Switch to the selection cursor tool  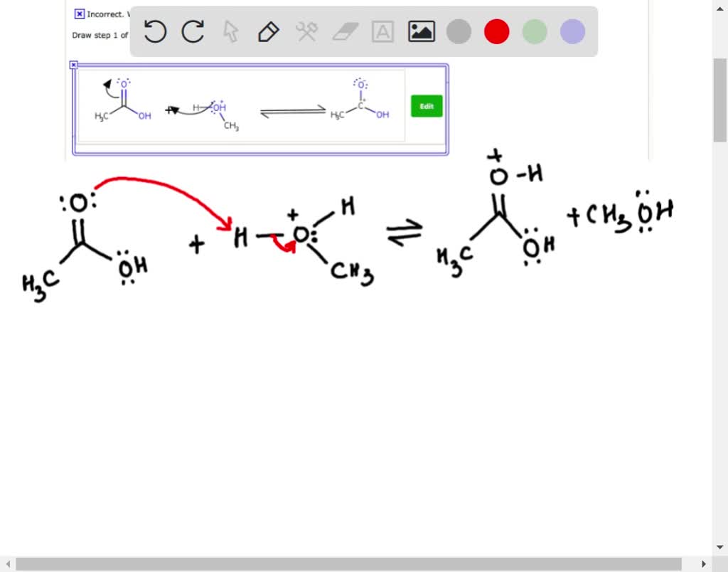tap(230, 31)
